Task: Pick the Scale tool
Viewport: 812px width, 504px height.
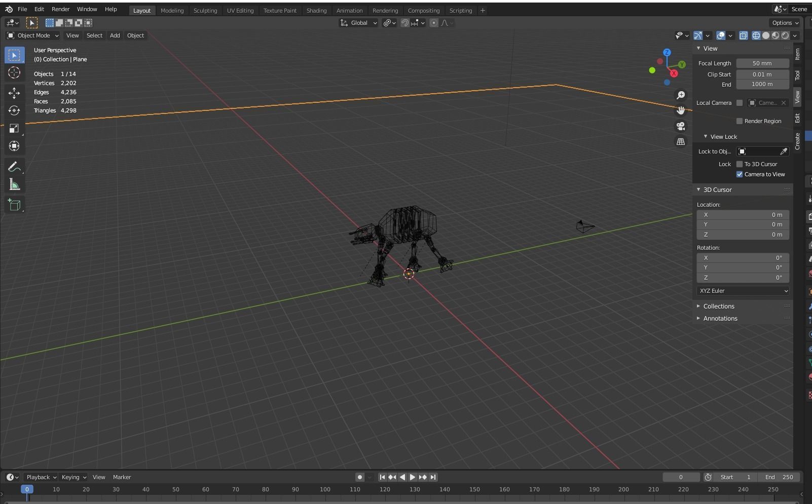Action: (x=14, y=128)
